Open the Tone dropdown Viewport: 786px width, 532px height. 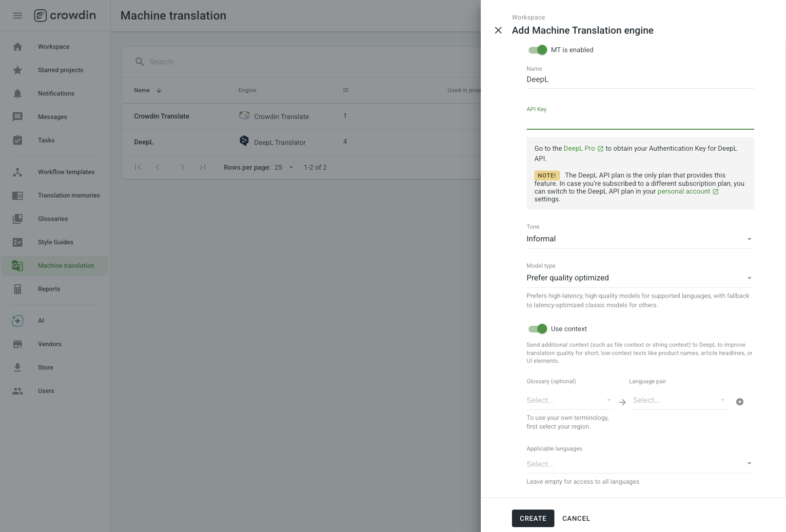[640, 239]
